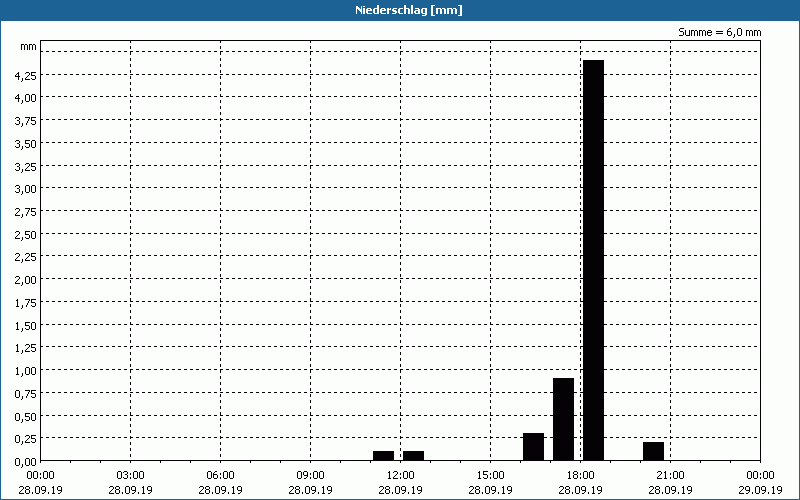
Task: Click the small bar just before 12:00
Action: [x=383, y=456]
